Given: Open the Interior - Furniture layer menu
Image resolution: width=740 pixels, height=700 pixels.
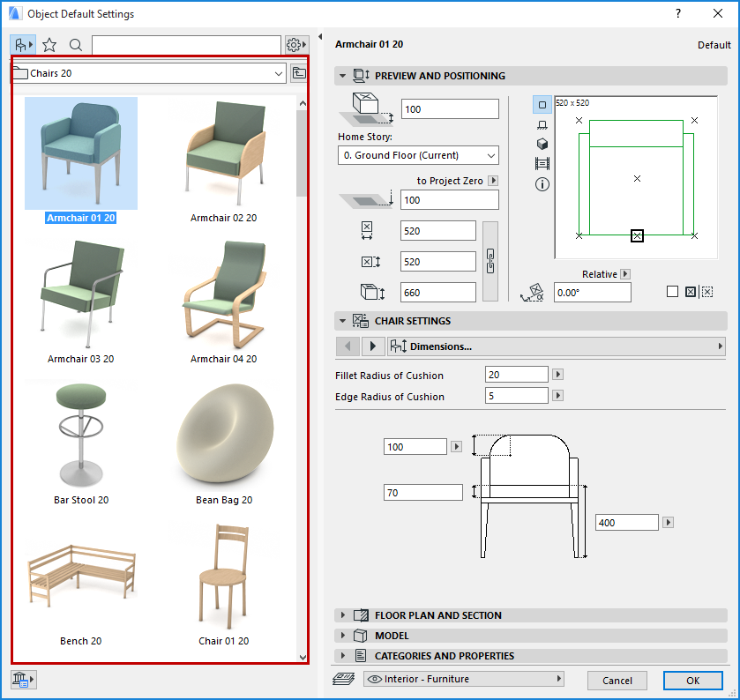Looking at the screenshot, I should (463, 679).
